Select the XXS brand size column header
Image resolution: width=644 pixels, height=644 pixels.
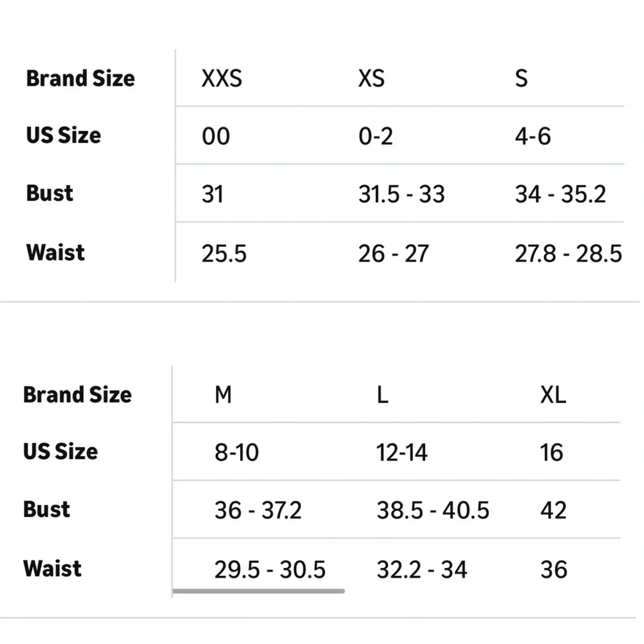(x=222, y=79)
